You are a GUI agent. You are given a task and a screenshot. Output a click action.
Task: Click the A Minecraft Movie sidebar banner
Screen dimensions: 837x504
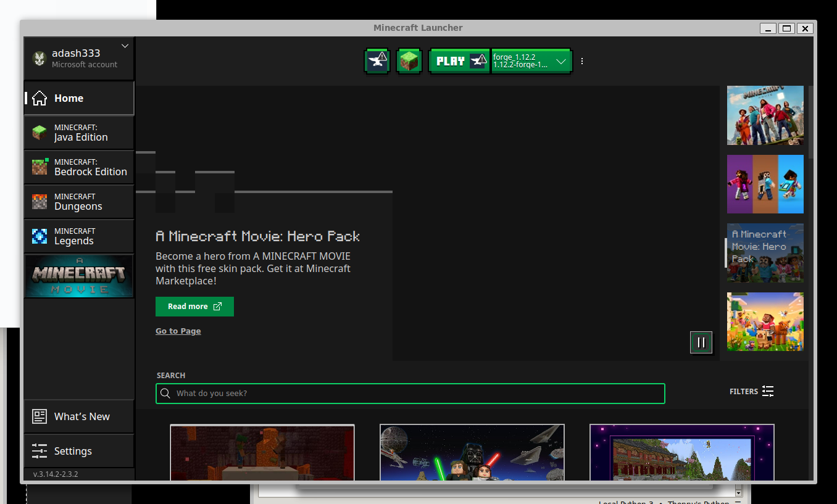pyautogui.click(x=79, y=276)
